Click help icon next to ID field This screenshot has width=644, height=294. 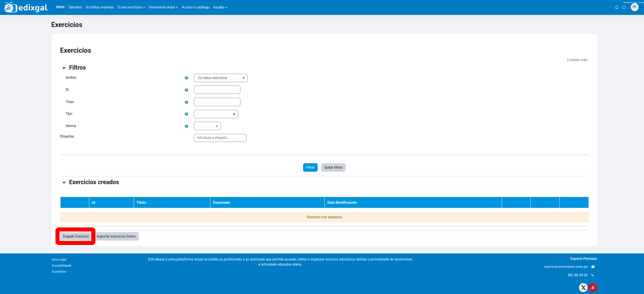tap(186, 90)
